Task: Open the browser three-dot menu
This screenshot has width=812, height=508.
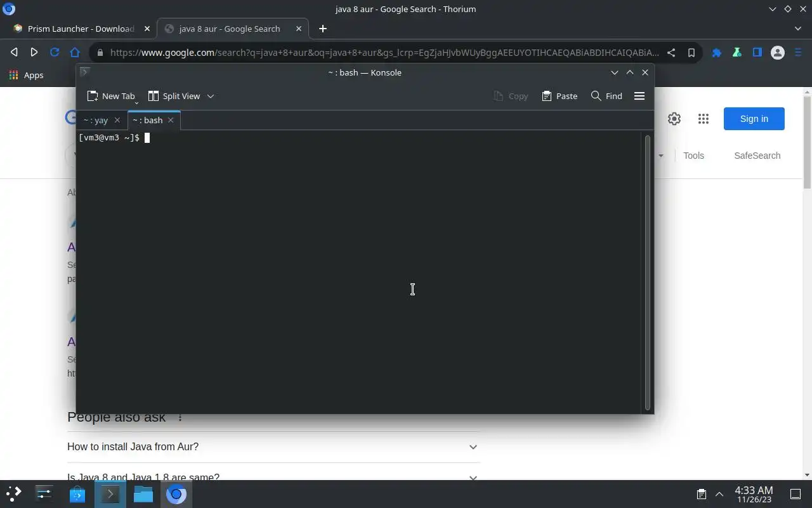Action: [798, 53]
